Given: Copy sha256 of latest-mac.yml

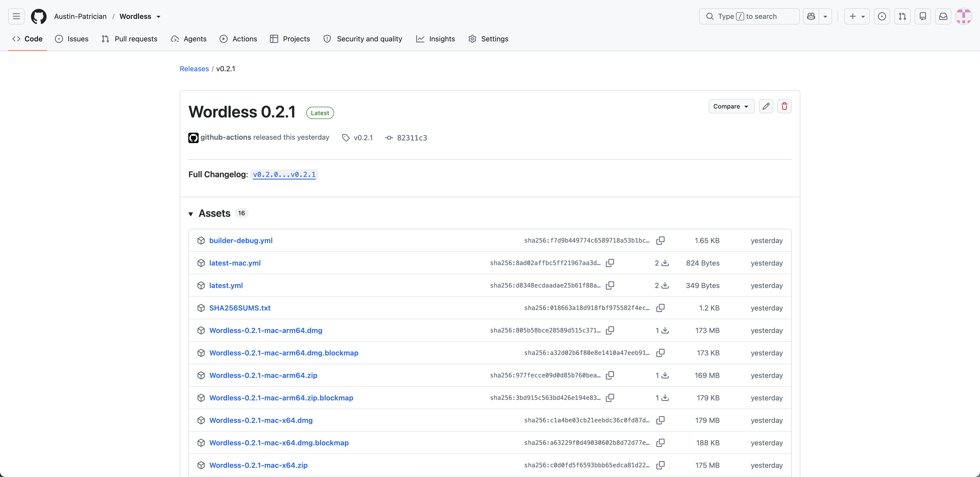Looking at the screenshot, I should tap(610, 263).
